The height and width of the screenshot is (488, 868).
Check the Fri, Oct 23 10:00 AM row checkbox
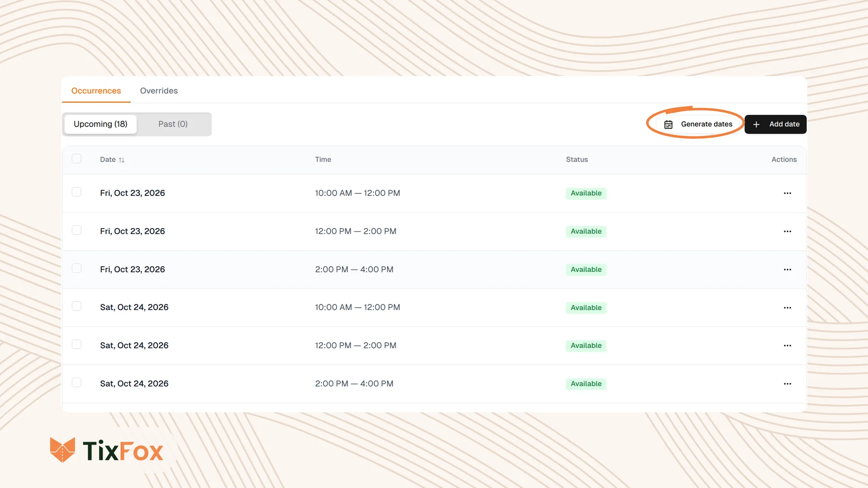point(77,192)
